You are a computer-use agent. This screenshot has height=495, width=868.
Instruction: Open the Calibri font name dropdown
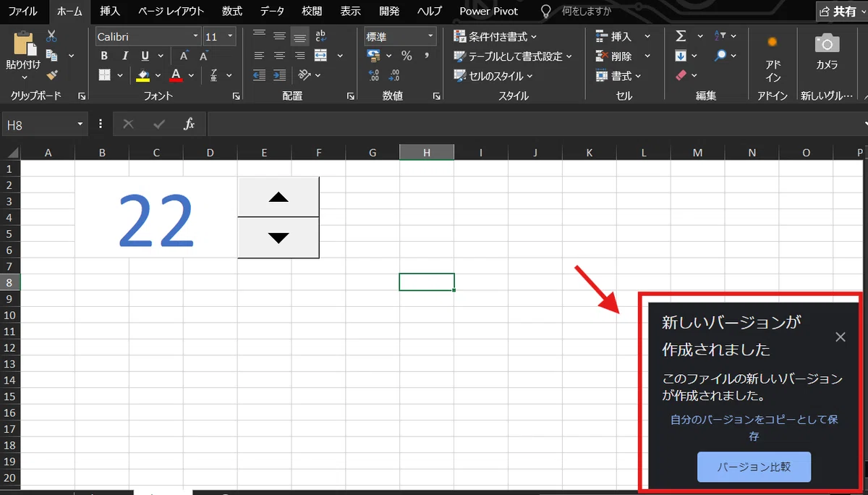pos(195,36)
